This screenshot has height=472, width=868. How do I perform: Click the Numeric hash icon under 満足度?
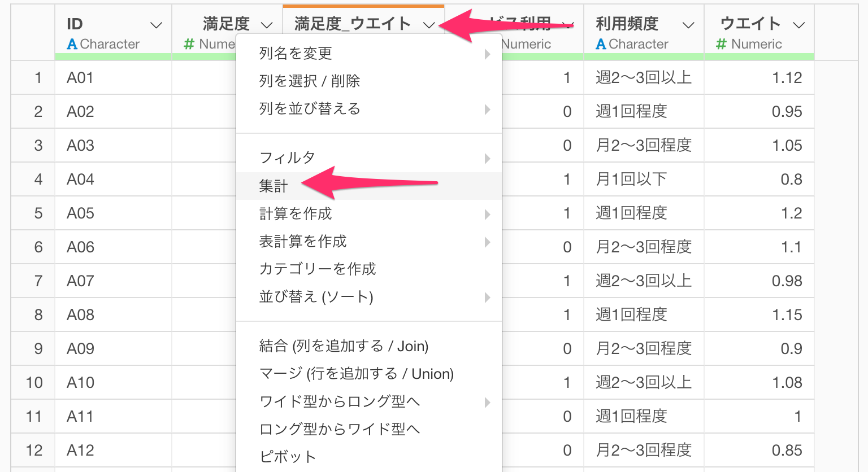click(x=189, y=44)
